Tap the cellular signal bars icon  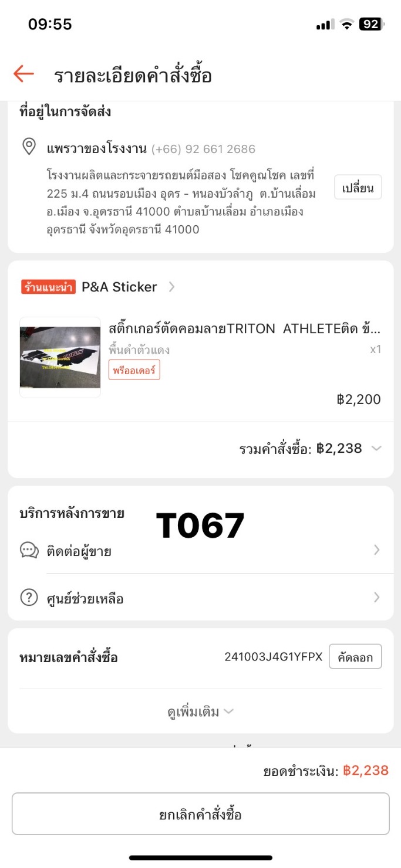pyautogui.click(x=325, y=24)
